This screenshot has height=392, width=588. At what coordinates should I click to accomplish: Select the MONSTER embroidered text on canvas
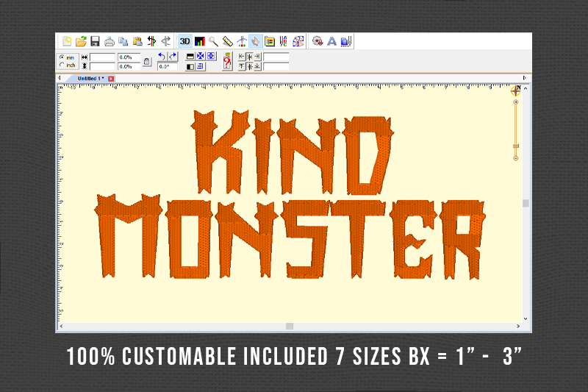(290, 237)
